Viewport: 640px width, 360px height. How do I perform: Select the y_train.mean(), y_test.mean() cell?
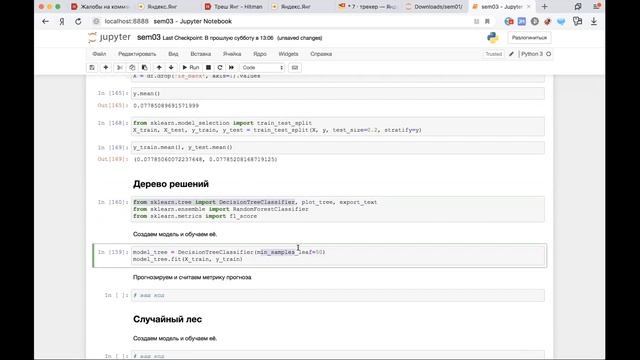[x=338, y=147]
